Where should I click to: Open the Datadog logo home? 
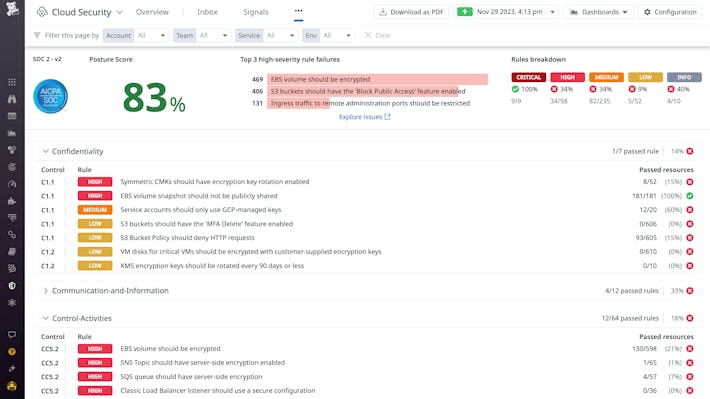tap(12, 8)
